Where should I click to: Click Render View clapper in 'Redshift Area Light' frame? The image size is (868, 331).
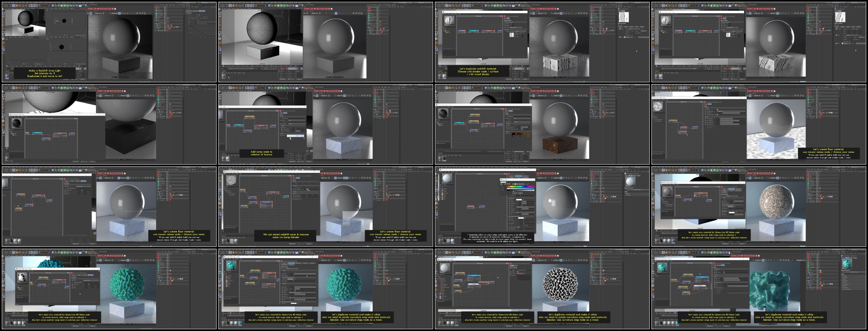coord(43,5)
